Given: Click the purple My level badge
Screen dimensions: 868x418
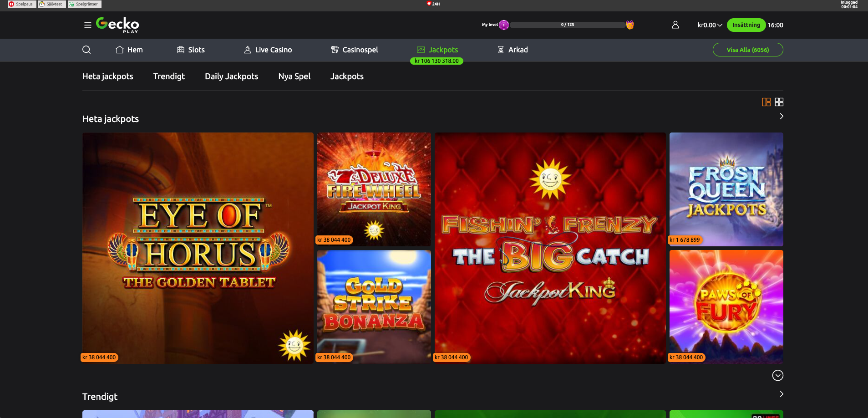Looking at the screenshot, I should [x=503, y=25].
